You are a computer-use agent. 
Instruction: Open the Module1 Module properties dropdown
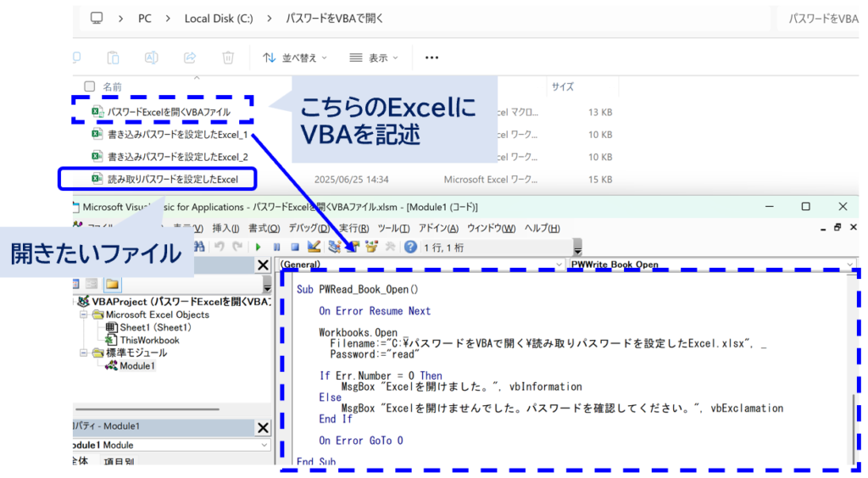coord(264,445)
